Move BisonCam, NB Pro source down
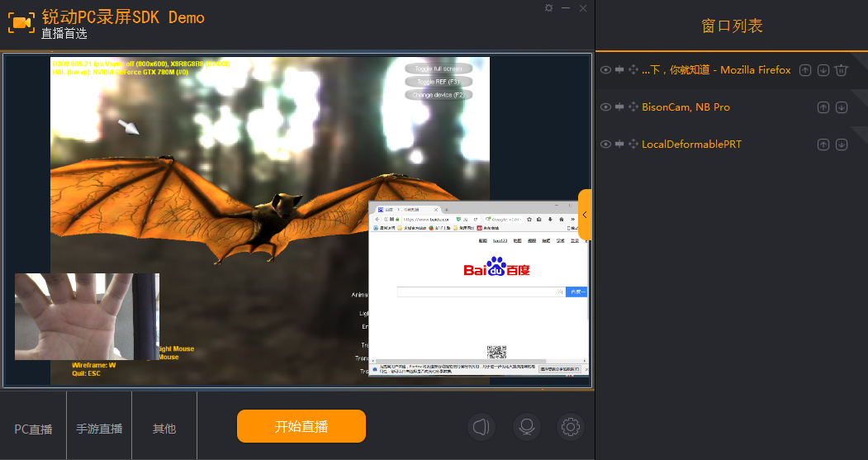The height and width of the screenshot is (460, 868). 842,107
